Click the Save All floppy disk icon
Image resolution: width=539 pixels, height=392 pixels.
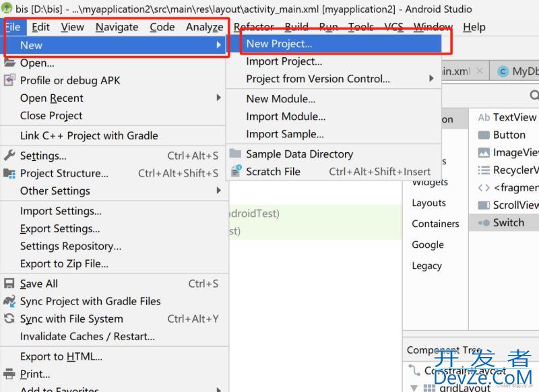click(x=9, y=284)
